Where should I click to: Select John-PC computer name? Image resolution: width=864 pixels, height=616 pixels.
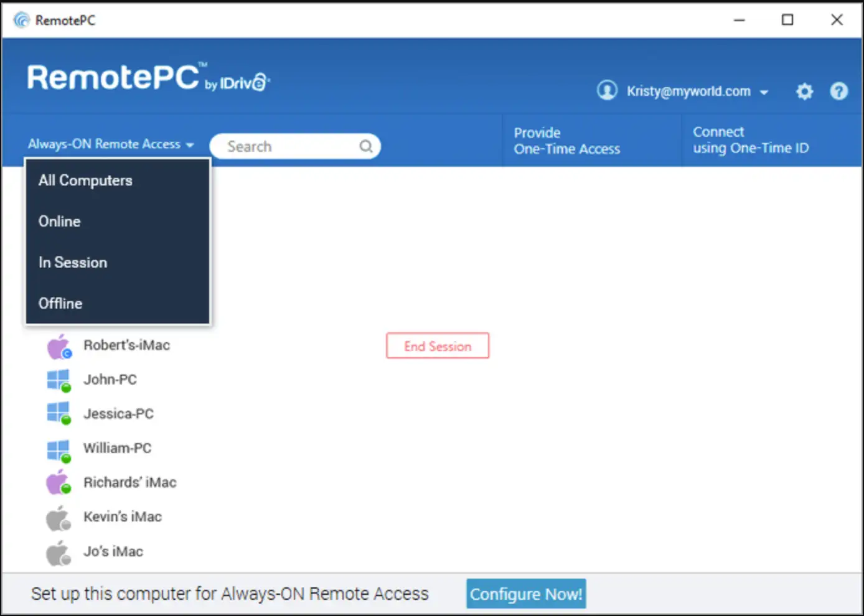coord(110,380)
